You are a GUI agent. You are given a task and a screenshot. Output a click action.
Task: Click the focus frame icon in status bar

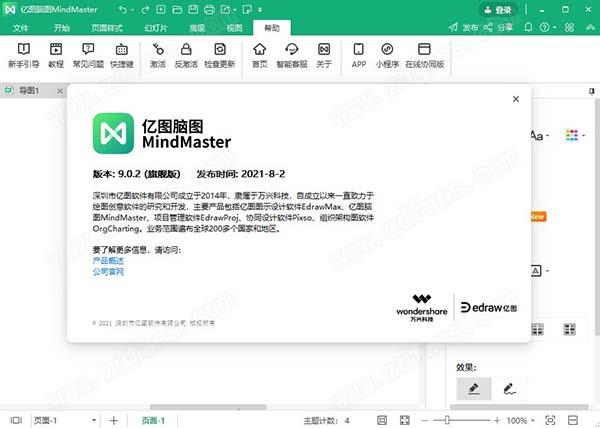pos(550,420)
